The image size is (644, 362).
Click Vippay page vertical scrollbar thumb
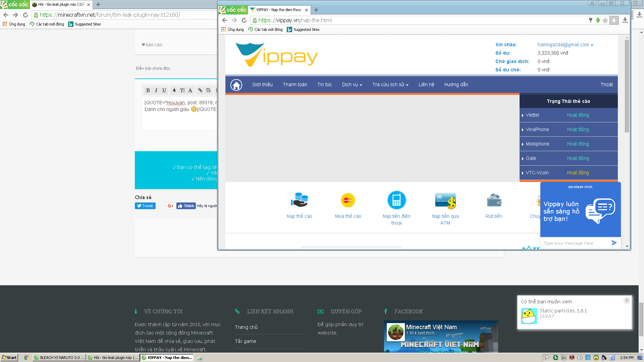[627, 85]
